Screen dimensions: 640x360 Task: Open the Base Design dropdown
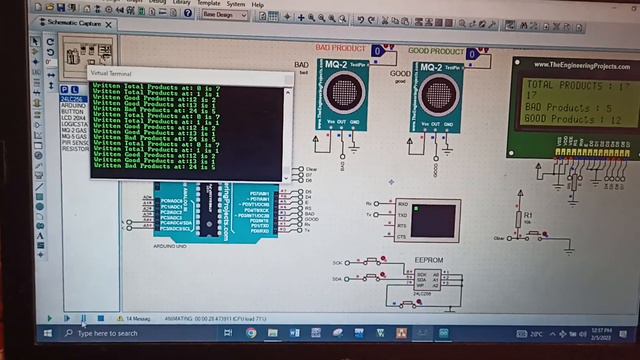pos(224,15)
